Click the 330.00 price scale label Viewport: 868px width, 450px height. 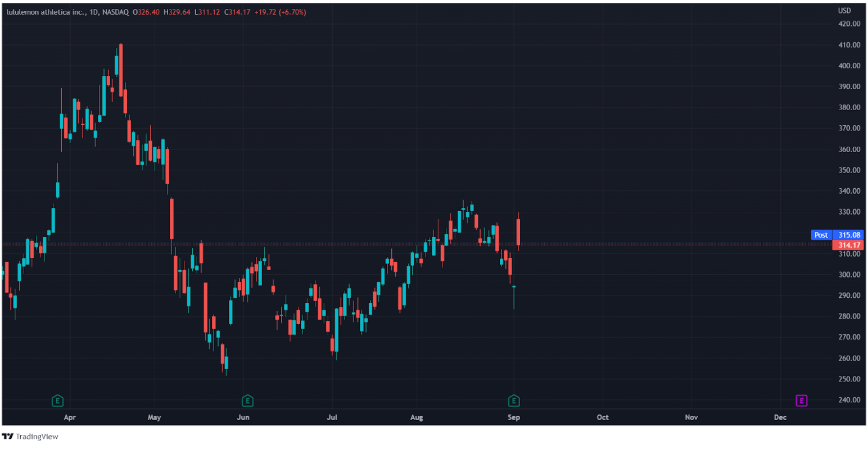pyautogui.click(x=849, y=212)
